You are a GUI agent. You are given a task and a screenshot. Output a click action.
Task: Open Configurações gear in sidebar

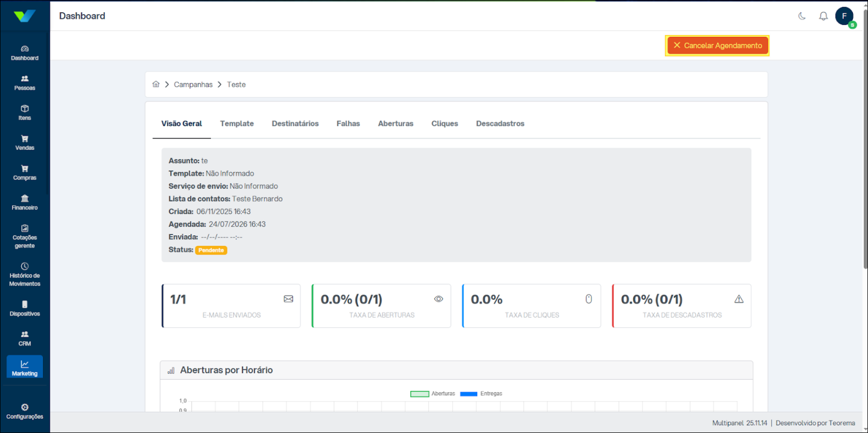[25, 411]
